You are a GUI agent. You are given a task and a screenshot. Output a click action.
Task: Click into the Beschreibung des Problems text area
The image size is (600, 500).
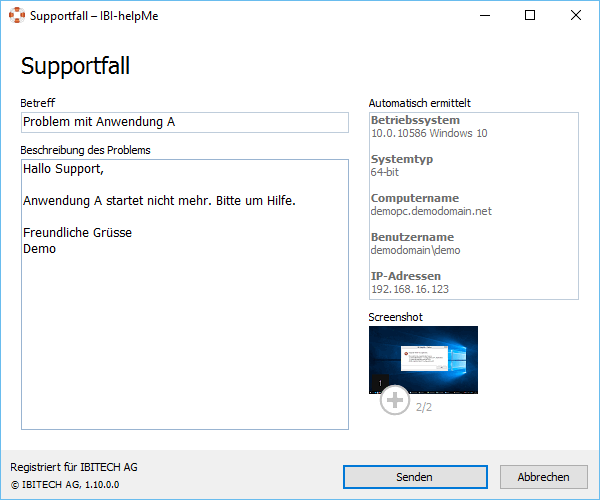[x=184, y=330]
